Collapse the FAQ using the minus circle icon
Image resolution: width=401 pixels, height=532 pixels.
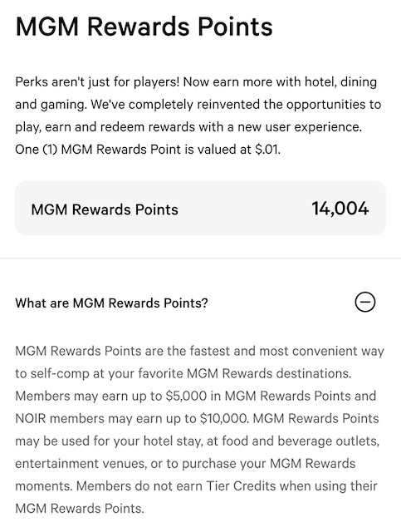(365, 302)
